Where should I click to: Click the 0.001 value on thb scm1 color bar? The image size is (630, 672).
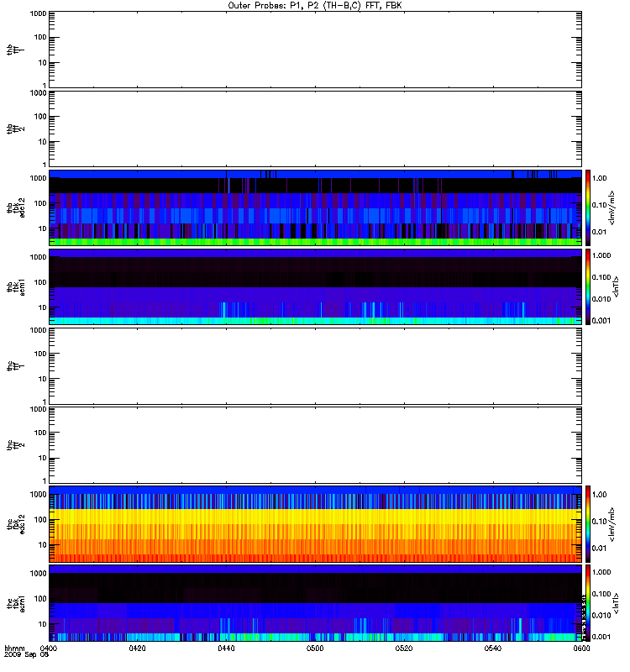[601, 321]
